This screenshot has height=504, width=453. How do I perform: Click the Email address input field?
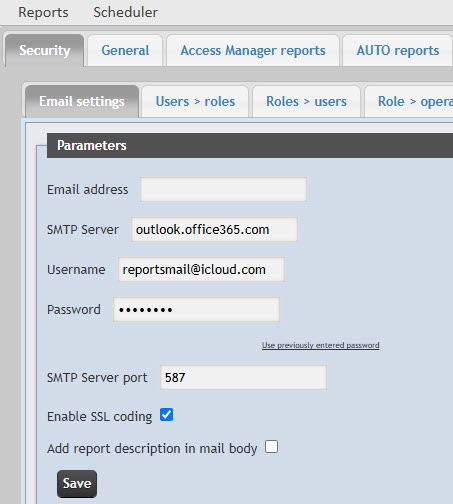[x=223, y=189]
